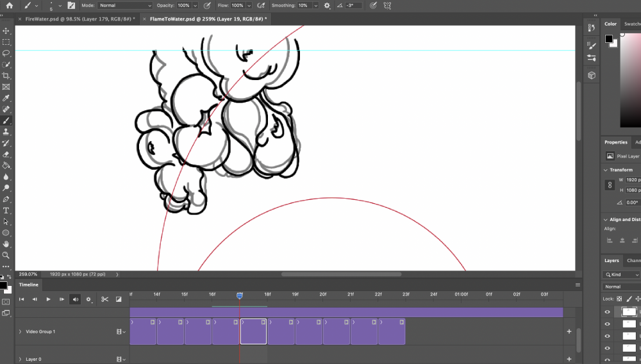Open the layer Kind filter dropdown
Viewport: 641px width, 364px height.
pyautogui.click(x=622, y=274)
